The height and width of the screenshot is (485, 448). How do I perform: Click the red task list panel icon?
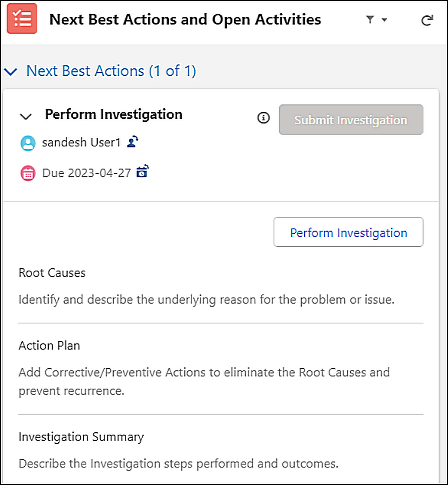[x=22, y=19]
